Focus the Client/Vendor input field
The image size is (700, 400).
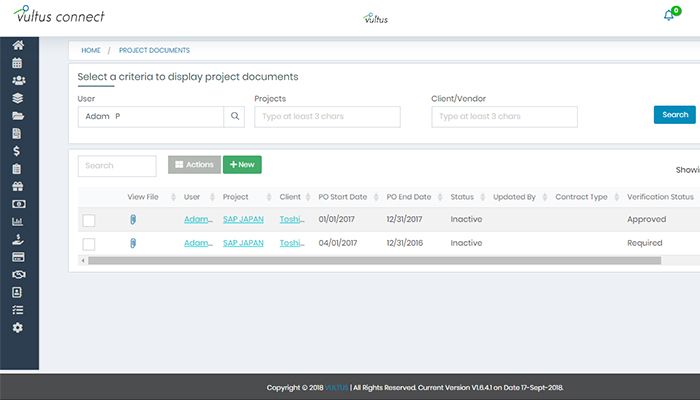pyautogui.click(x=504, y=117)
